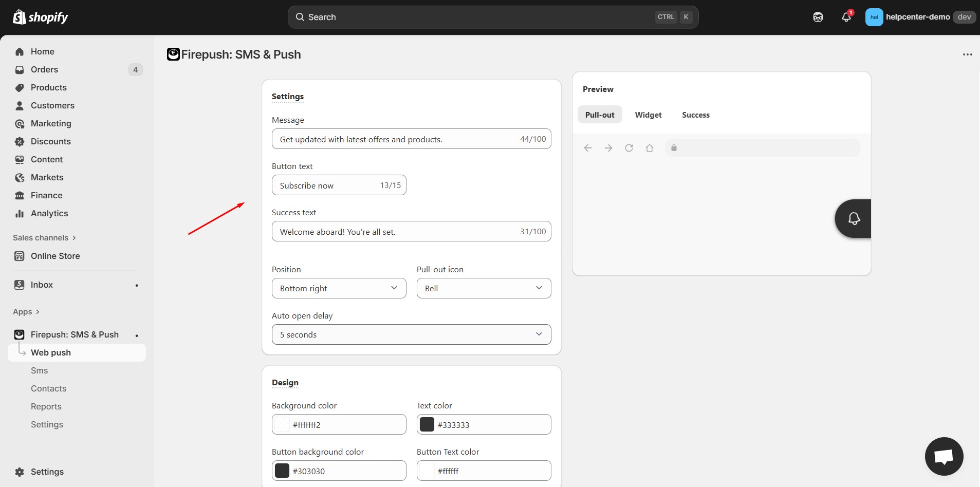Click the bell pull-out widget in preview
Screen dimensions: 980x487
pyautogui.click(x=853, y=218)
